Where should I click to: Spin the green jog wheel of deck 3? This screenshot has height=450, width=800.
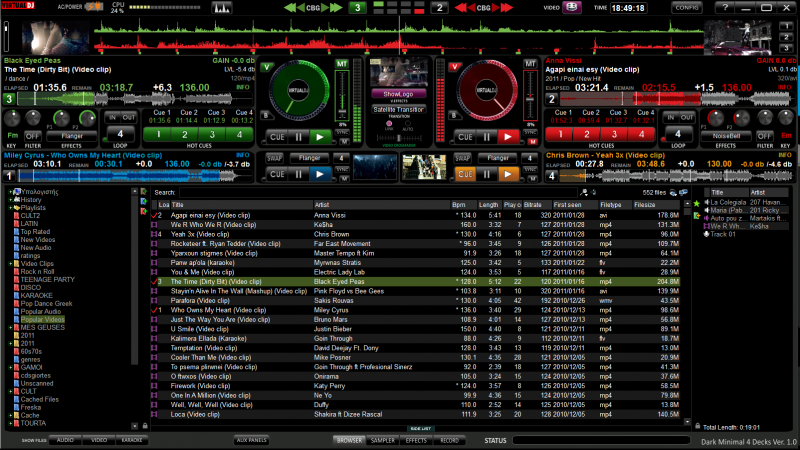tap(298, 91)
